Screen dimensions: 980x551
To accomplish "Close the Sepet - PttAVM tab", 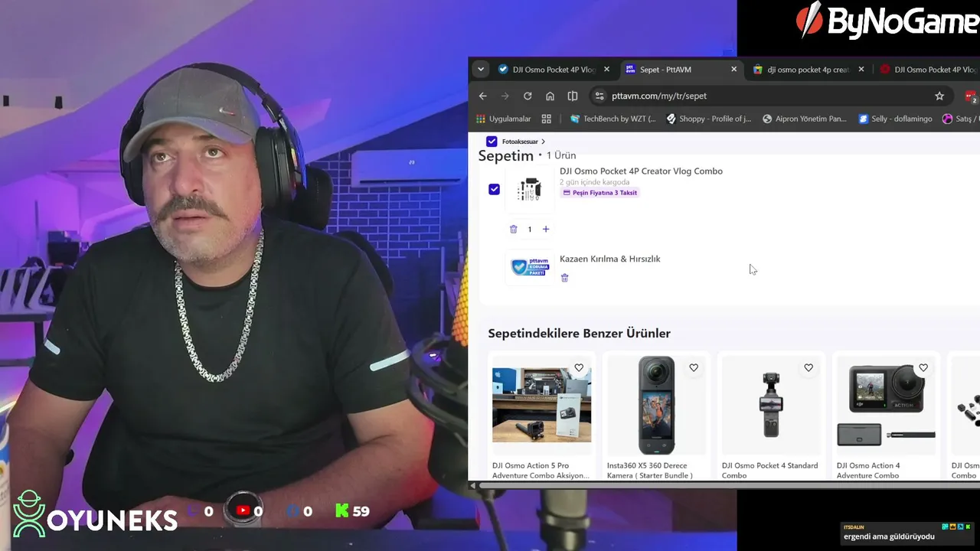I will 733,69.
